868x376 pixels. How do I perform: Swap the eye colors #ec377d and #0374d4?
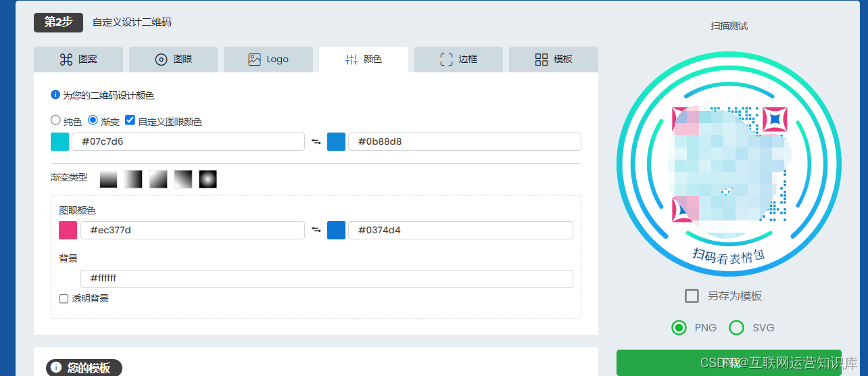point(316,230)
